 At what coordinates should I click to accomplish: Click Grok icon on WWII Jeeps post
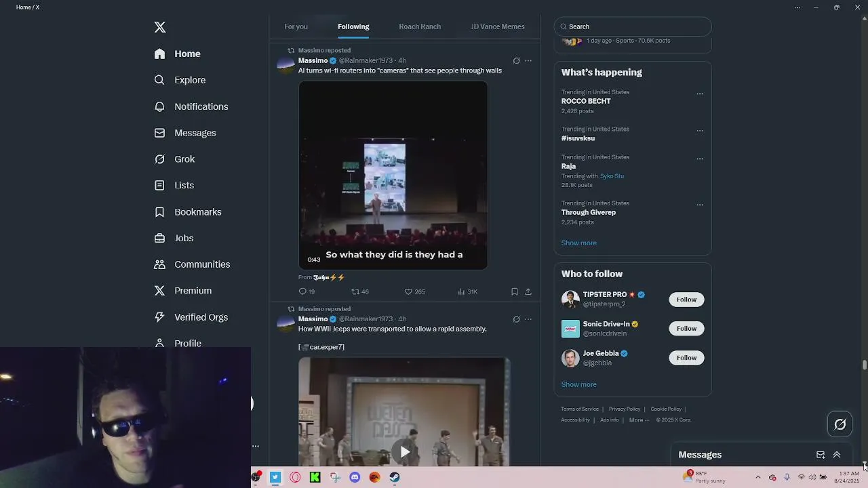coord(516,319)
